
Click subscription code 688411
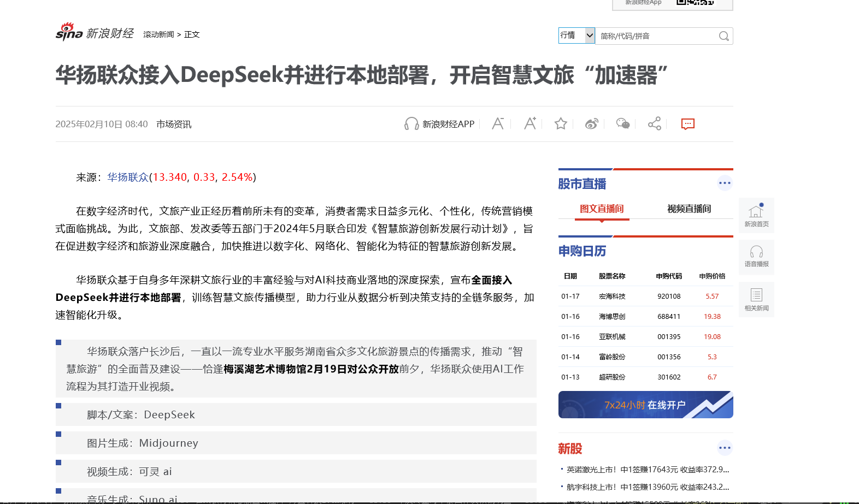tap(669, 317)
